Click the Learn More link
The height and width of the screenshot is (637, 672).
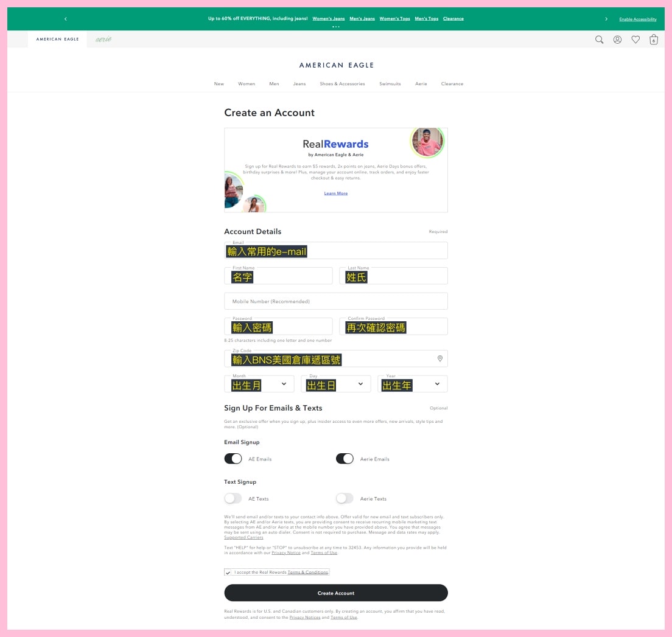click(x=336, y=193)
